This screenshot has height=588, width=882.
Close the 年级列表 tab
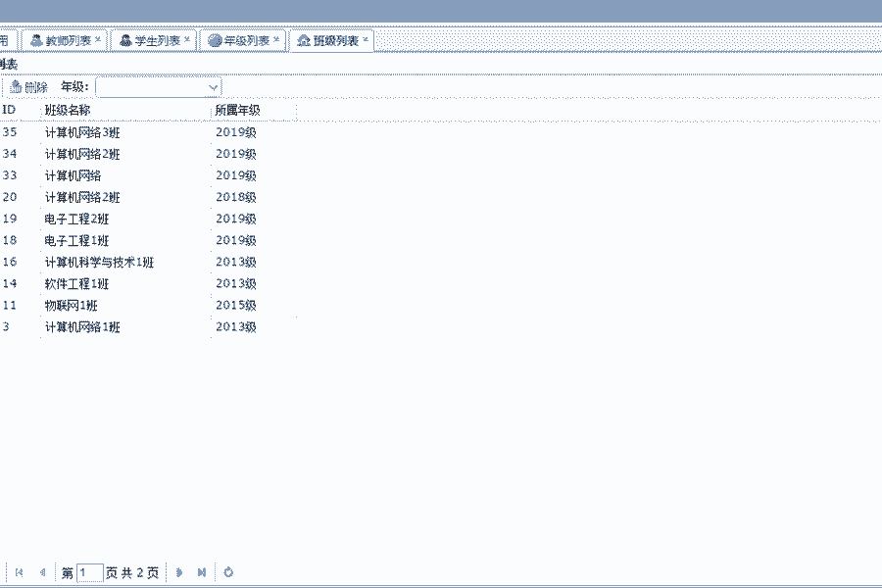(x=276, y=39)
